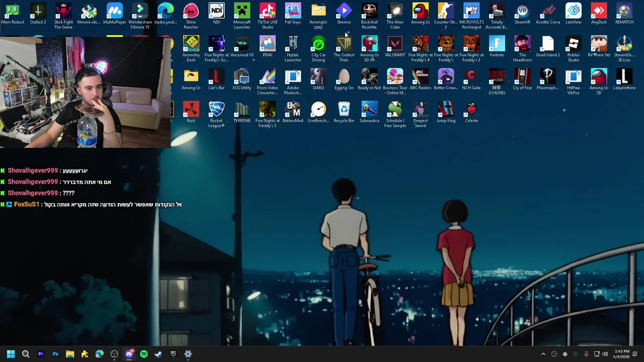Open Prism Video Converter
Screen dimensions: 644x362
tap(267, 81)
